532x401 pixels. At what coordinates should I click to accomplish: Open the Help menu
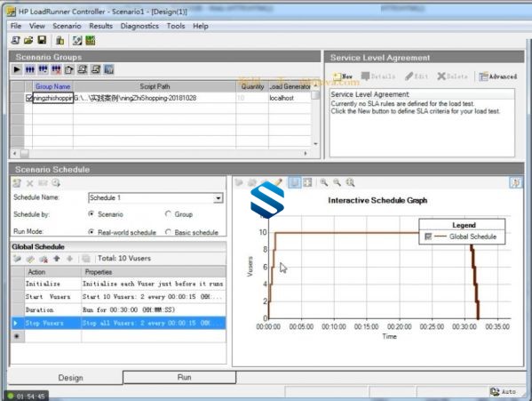tap(201, 26)
